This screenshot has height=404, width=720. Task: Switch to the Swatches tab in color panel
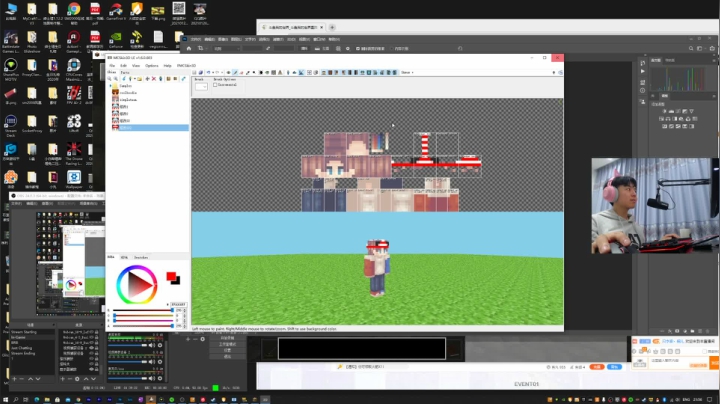[x=141, y=258]
